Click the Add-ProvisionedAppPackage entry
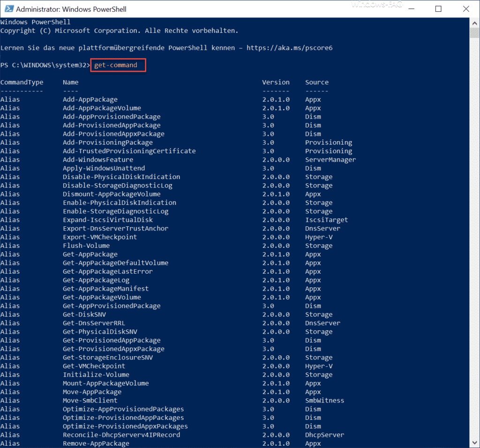Image resolution: width=480 pixels, height=448 pixels. 112,125
